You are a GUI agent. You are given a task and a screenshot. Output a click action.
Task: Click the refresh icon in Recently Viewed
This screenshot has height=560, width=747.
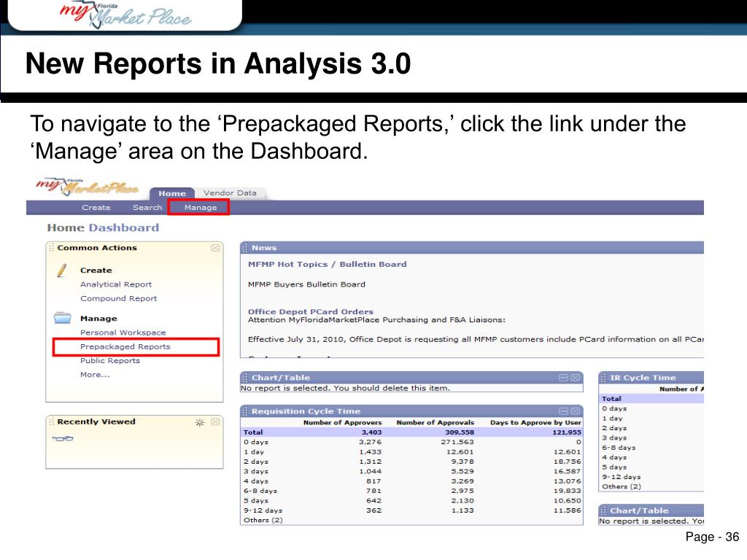pos(200,422)
